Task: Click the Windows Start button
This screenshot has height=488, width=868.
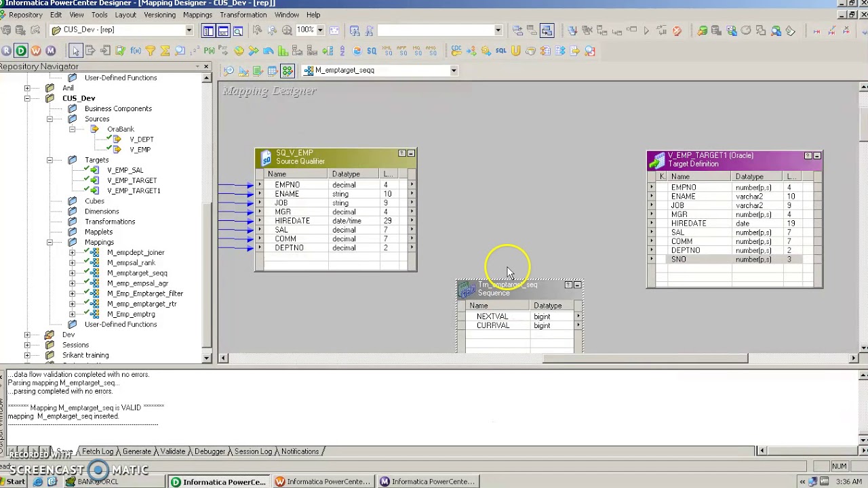Action: pyautogui.click(x=12, y=482)
